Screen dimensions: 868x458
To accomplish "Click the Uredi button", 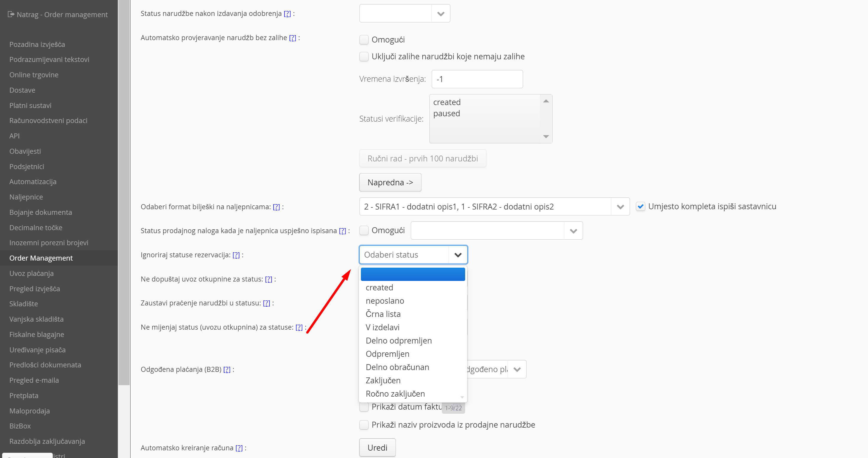I will pos(377,448).
